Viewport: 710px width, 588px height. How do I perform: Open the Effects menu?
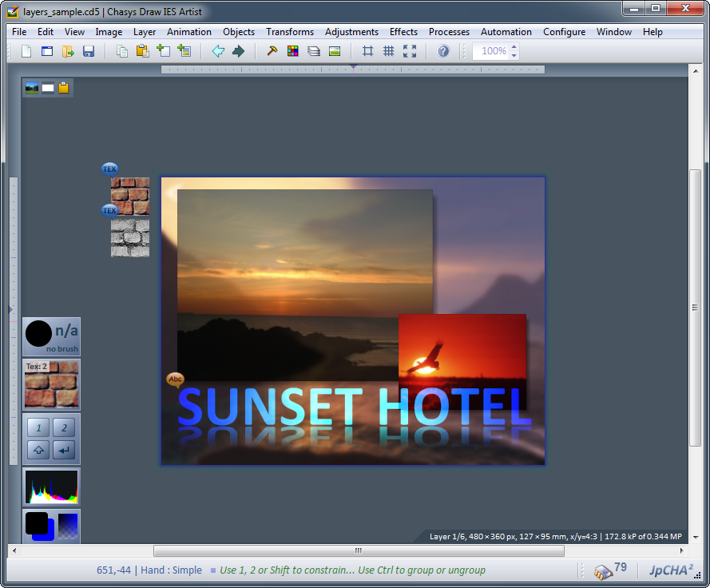pyautogui.click(x=403, y=32)
